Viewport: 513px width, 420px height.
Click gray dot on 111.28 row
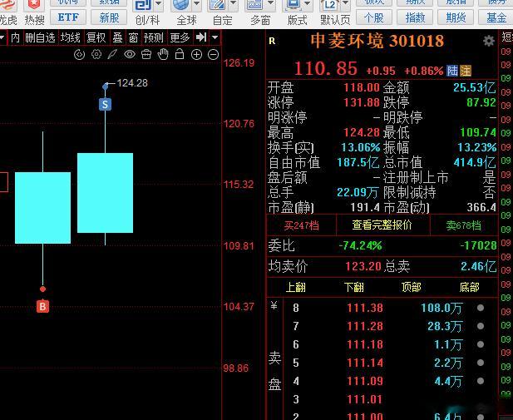point(481,326)
